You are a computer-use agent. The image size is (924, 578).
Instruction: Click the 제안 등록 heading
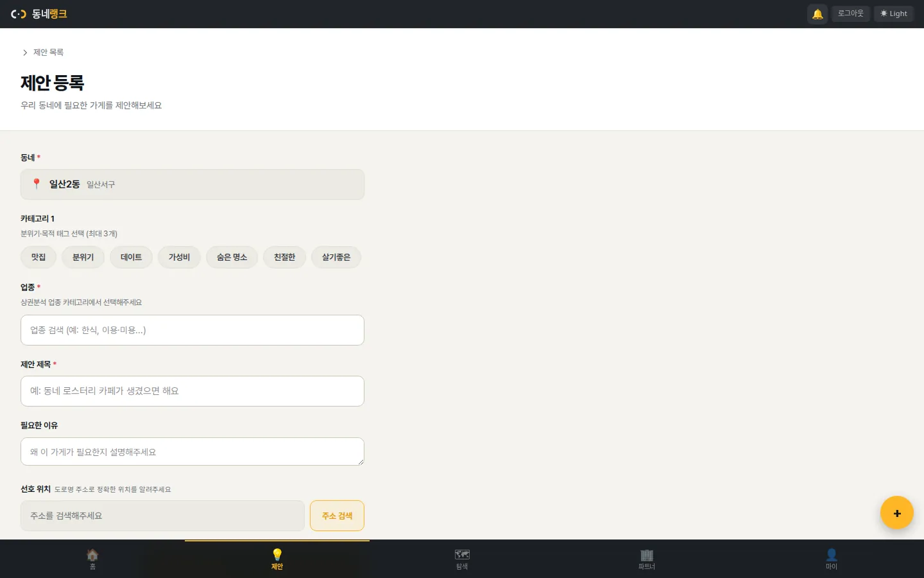pos(53,83)
